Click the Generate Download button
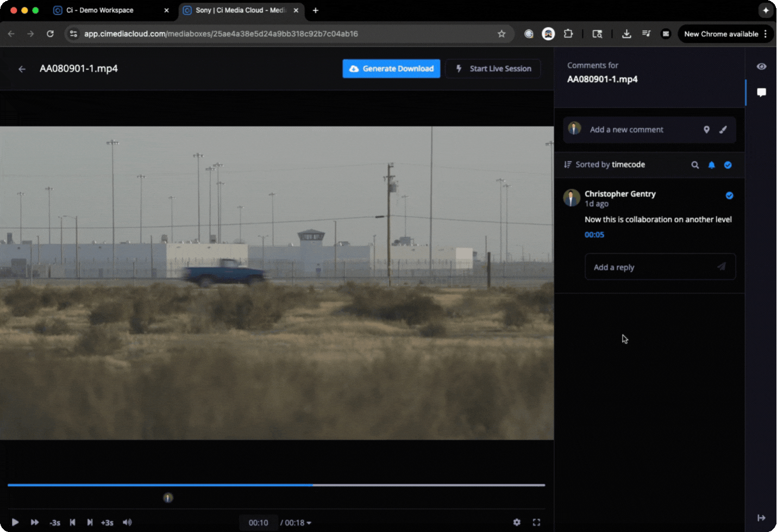This screenshot has height=532, width=777. (391, 68)
